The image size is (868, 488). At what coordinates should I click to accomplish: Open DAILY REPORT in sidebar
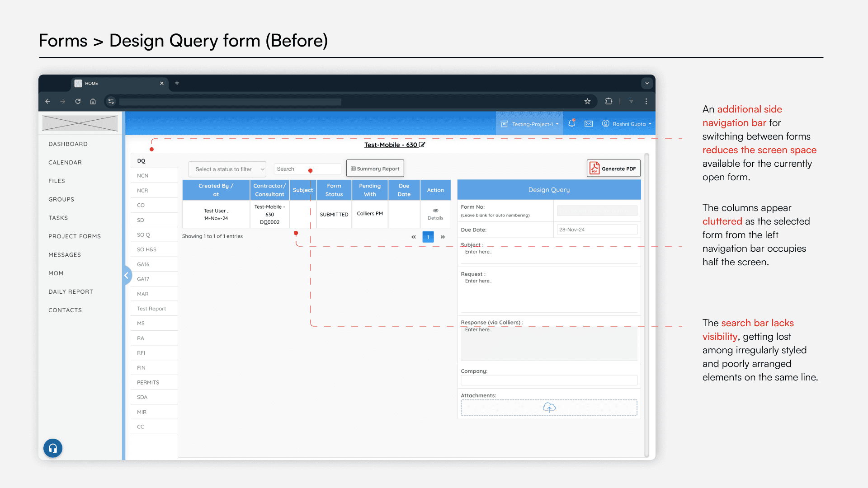[71, 292]
